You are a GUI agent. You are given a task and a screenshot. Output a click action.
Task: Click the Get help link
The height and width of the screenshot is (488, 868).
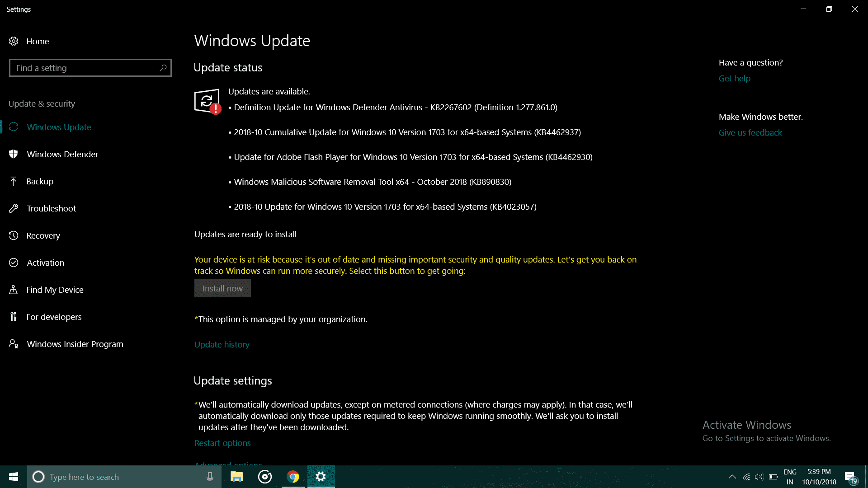pos(734,78)
